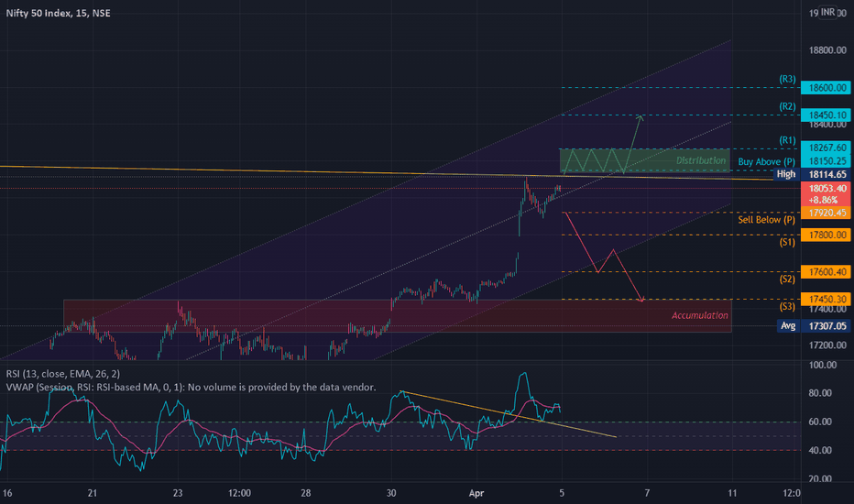The width and height of the screenshot is (854, 504).
Task: Click the 80.00 RSI scale value
Action: pyautogui.click(x=820, y=393)
